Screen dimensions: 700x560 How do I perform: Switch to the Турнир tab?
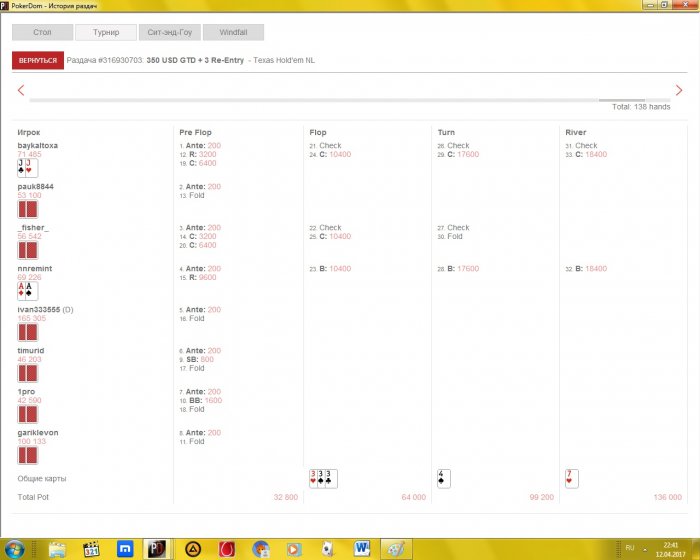(106, 32)
